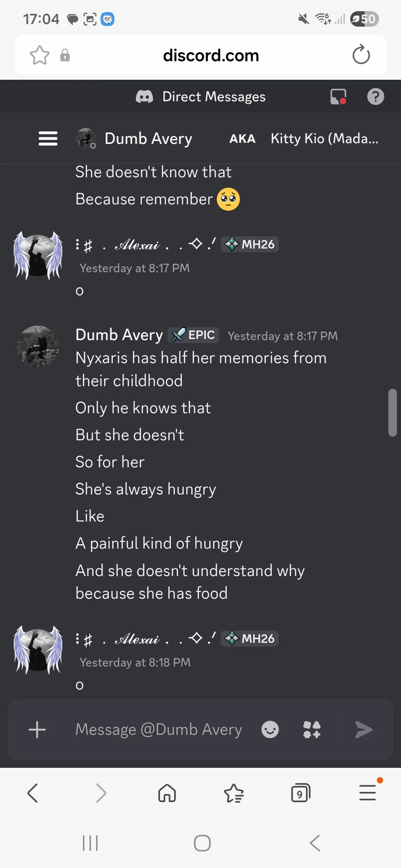Tap the site security padlock icon
Screen dimensions: 401x868
(65, 55)
